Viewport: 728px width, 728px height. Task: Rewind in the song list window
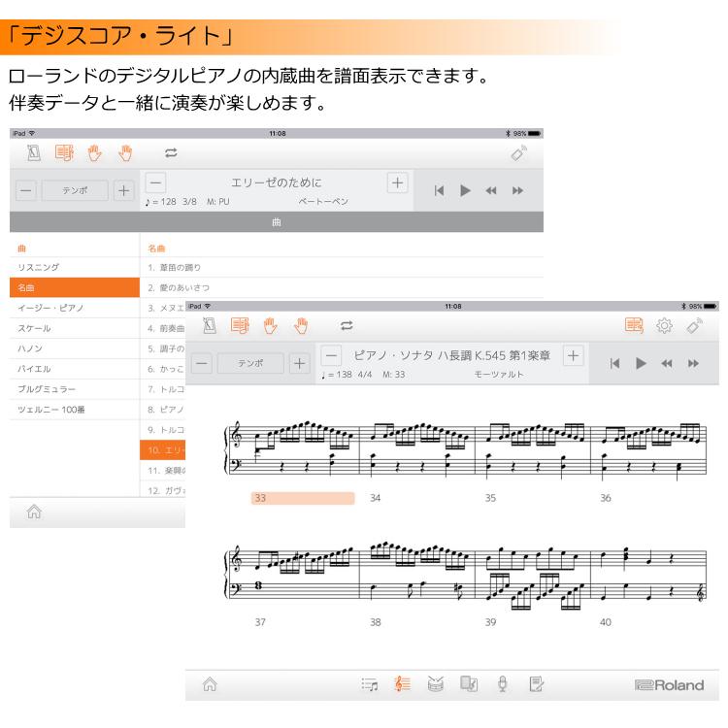click(x=491, y=190)
